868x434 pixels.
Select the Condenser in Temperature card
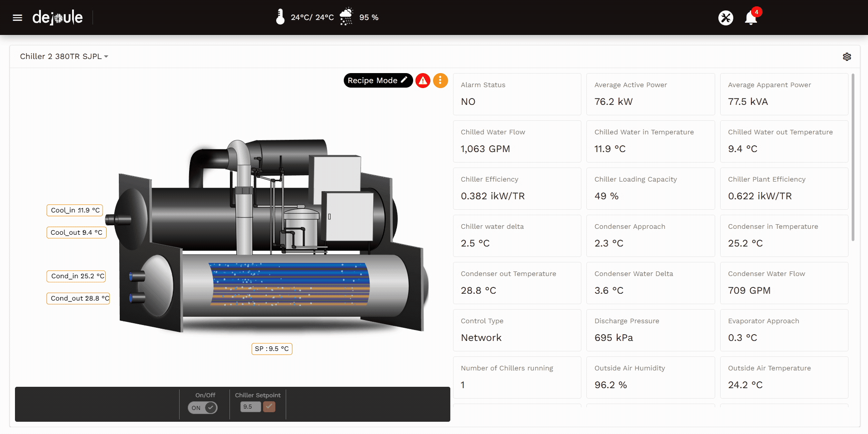tap(784, 236)
